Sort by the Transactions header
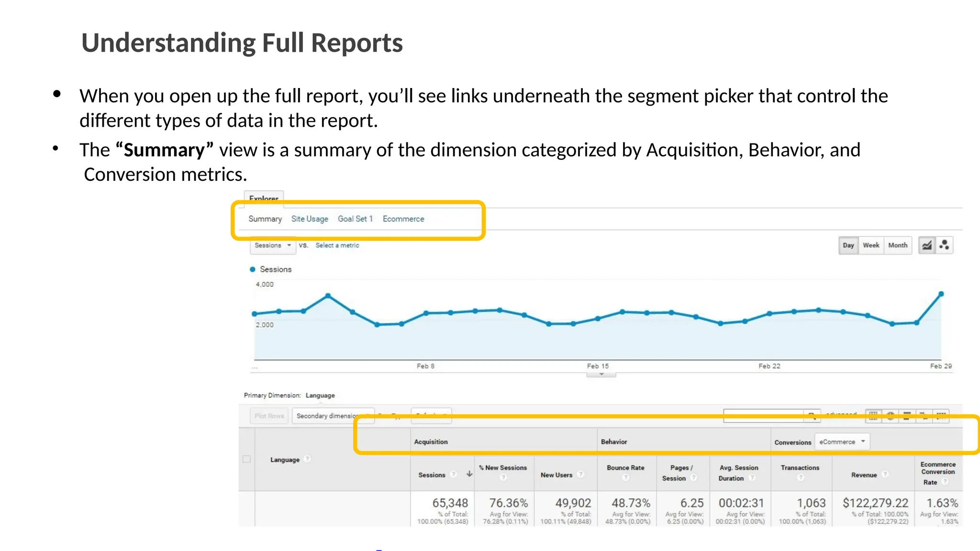980x551 pixels. point(800,468)
